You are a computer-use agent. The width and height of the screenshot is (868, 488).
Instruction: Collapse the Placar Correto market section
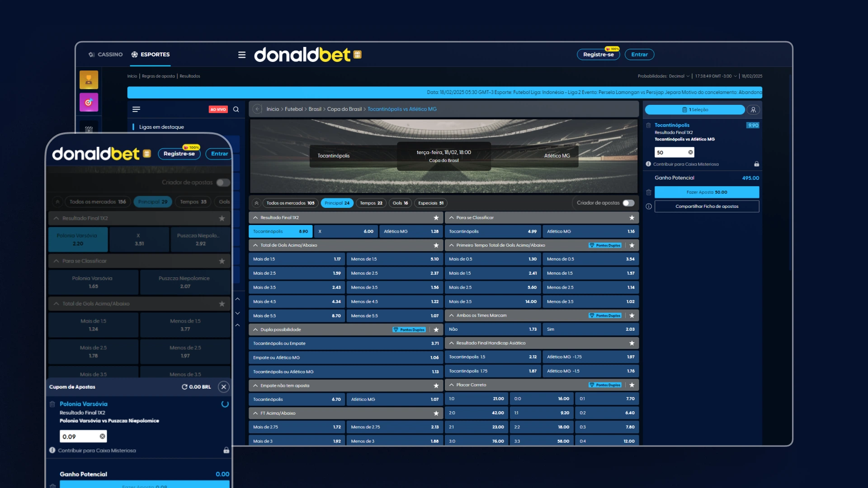click(x=451, y=385)
